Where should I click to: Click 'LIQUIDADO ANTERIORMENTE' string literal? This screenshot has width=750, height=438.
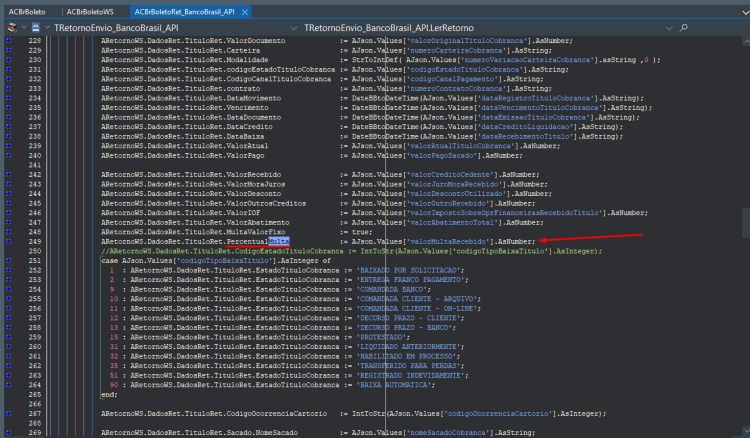408,347
